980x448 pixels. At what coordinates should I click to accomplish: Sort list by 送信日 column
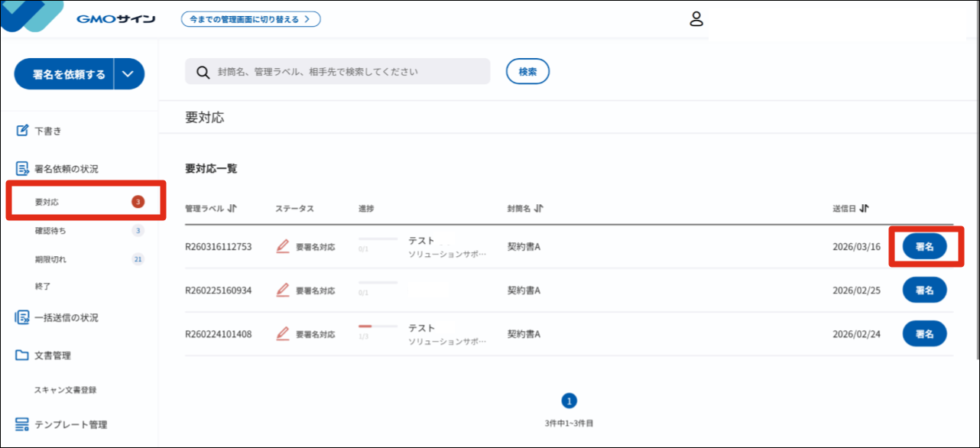[x=864, y=209]
